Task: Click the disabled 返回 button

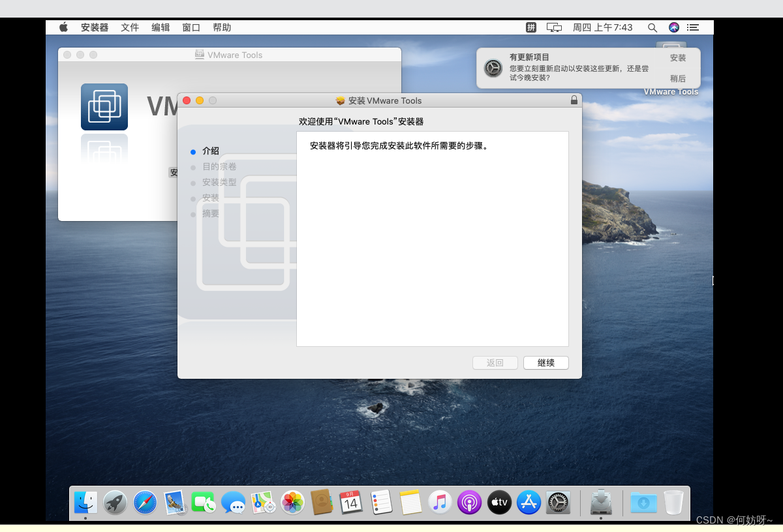Action: 495,363
